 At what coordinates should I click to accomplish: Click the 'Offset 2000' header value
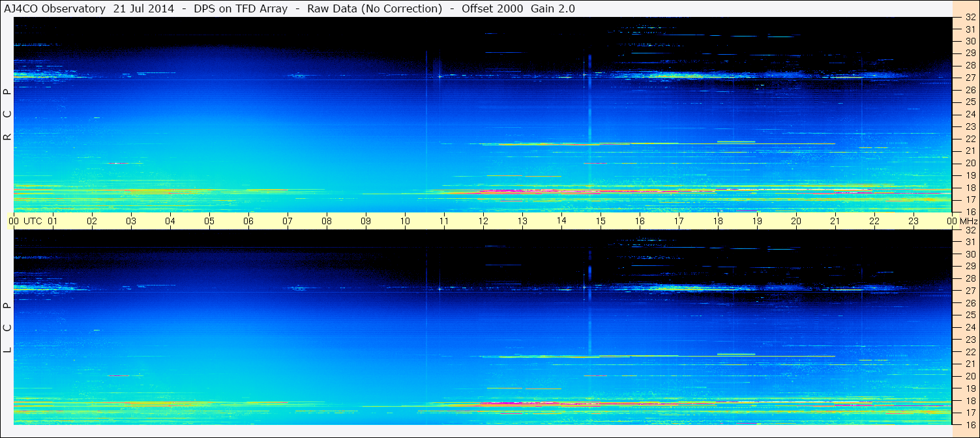[x=492, y=8]
